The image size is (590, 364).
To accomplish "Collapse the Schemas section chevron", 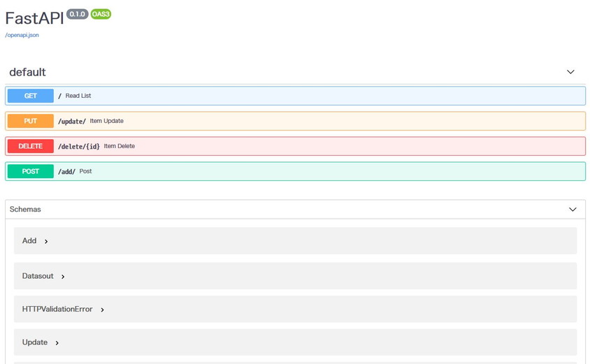I will click(x=573, y=210).
